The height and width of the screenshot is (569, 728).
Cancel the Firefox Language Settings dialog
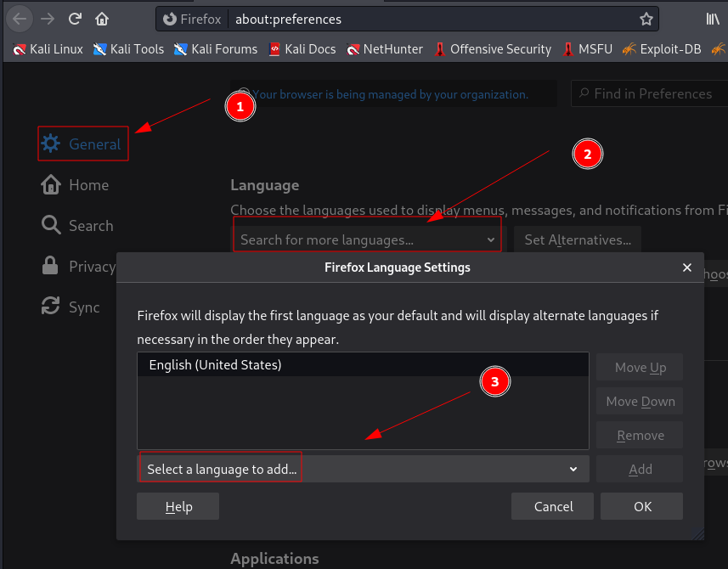pos(553,507)
